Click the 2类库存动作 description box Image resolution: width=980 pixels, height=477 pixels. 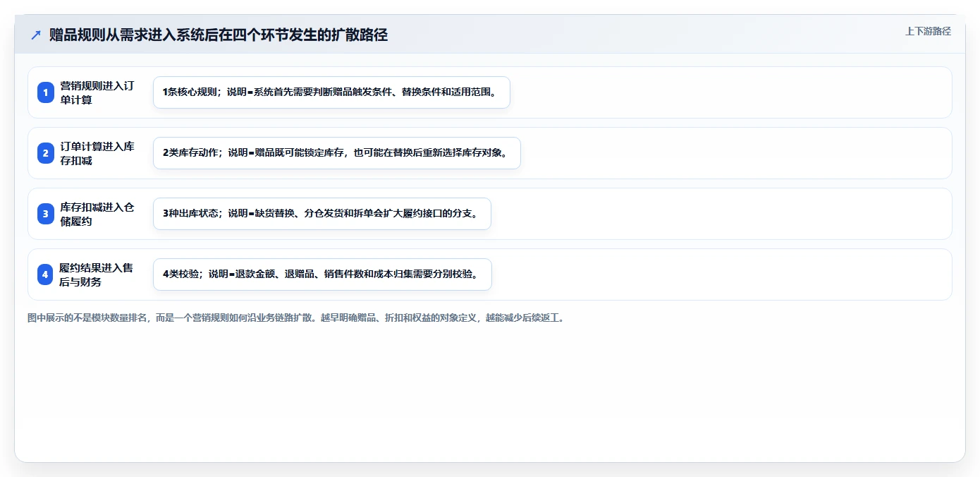click(337, 153)
